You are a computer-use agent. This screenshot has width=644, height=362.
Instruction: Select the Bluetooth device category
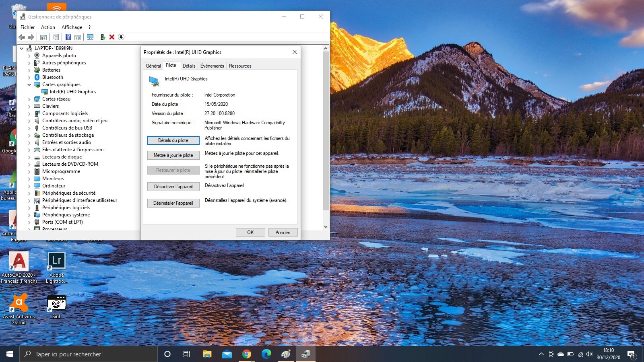52,77
